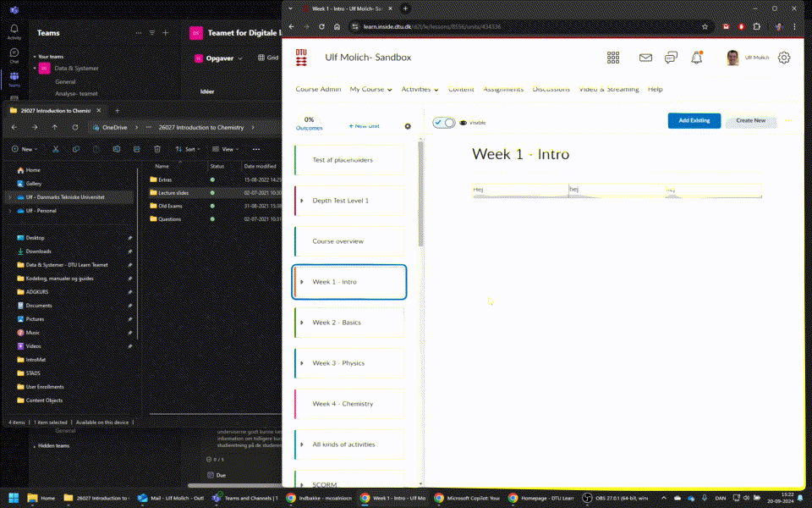Open the admin tools gear icon

tap(784, 58)
